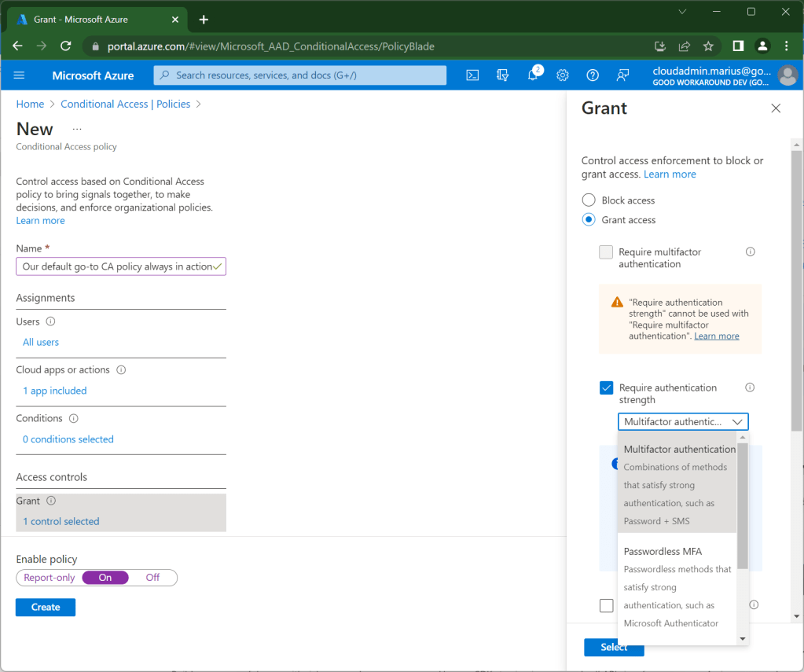Image resolution: width=804 pixels, height=672 pixels.
Task: Navigate to Conditional Access | Policies breadcrumb
Action: pos(125,104)
